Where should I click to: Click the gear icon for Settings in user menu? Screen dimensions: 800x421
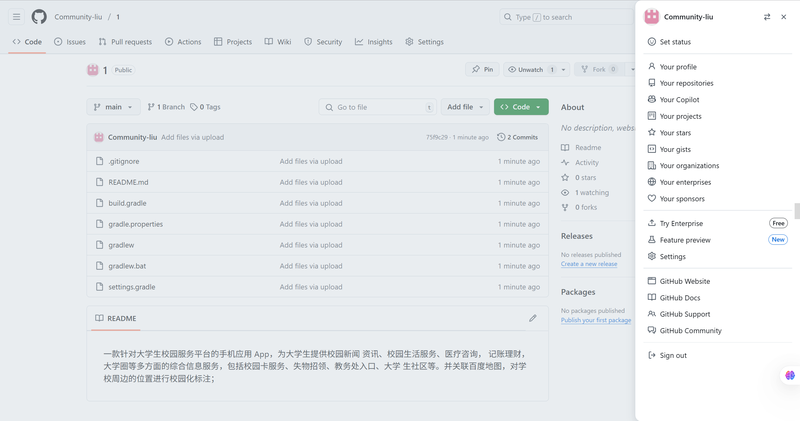(652, 256)
